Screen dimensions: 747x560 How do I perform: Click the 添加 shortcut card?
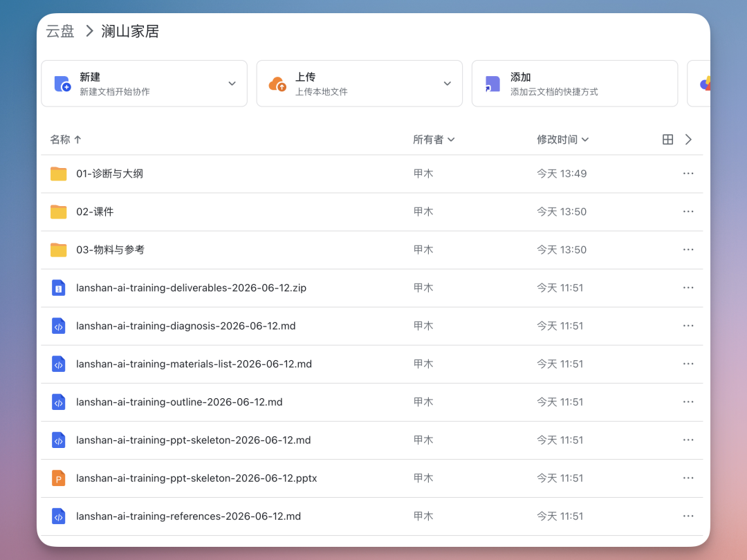(575, 84)
